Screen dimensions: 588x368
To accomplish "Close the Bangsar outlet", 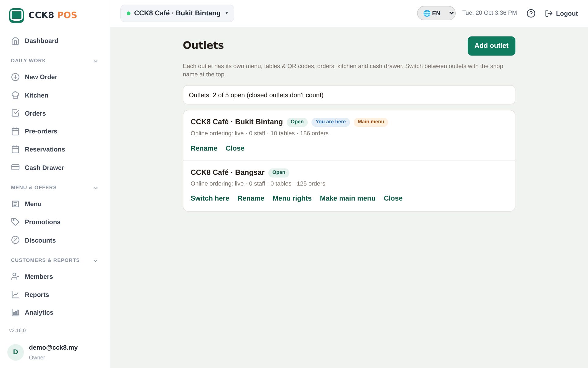I will [x=393, y=198].
